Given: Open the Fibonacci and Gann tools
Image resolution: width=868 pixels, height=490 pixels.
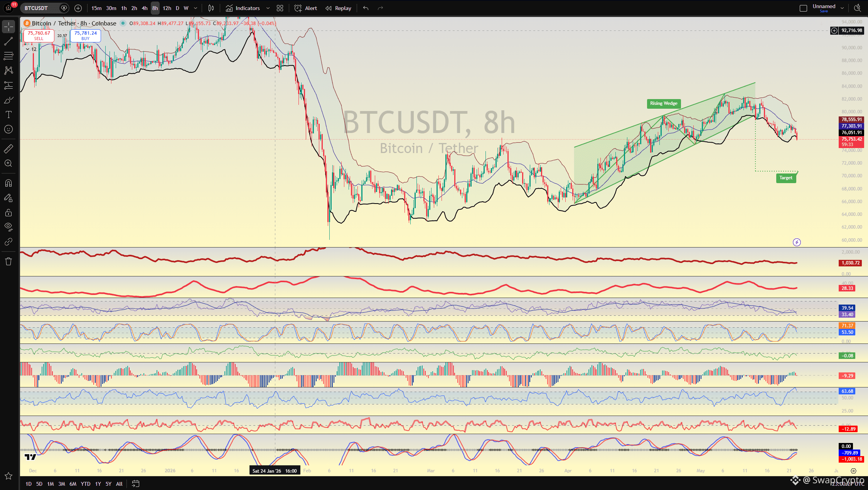Looking at the screenshot, I should coord(8,56).
